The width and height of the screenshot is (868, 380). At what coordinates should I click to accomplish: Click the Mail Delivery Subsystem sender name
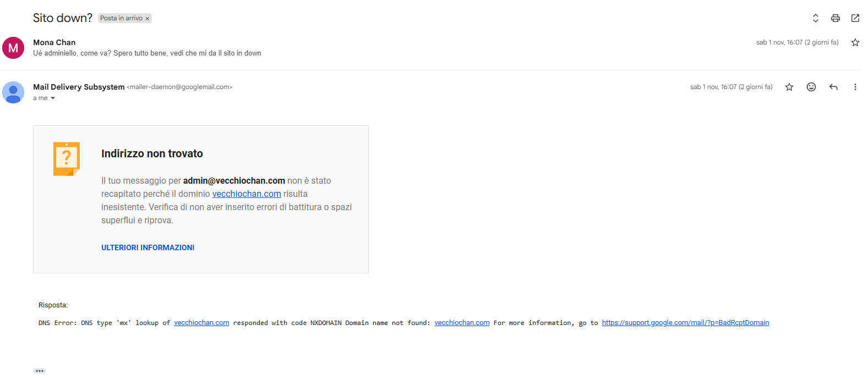click(x=79, y=87)
